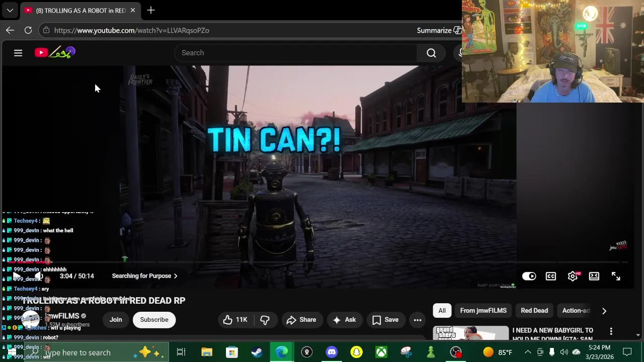Image resolution: width=644 pixels, height=362 pixels.
Task: Open the YouTube guide hamburger menu
Action: 18,53
